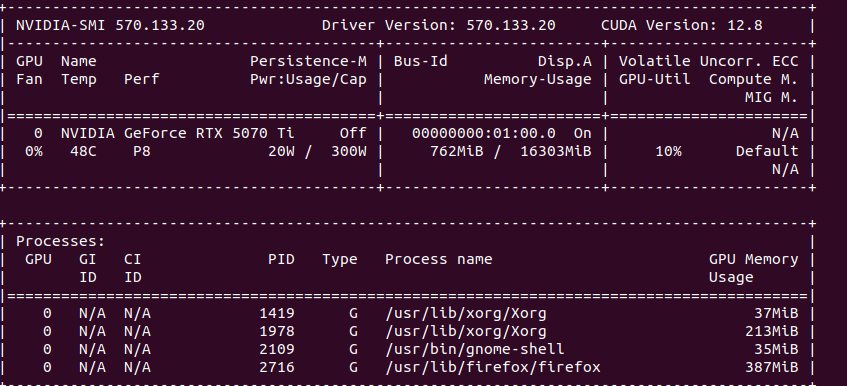Viewport: 847px width, 386px height.
Task: Click the Disp.A column header
Action: 564,62
